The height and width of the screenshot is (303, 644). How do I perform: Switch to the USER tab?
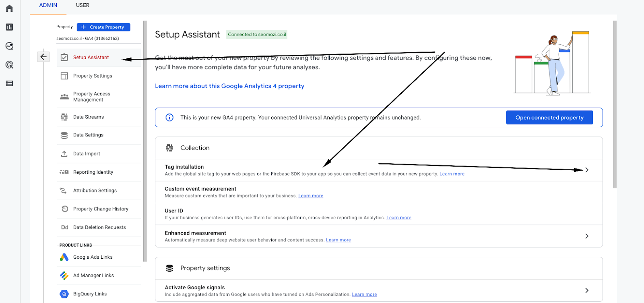83,5
